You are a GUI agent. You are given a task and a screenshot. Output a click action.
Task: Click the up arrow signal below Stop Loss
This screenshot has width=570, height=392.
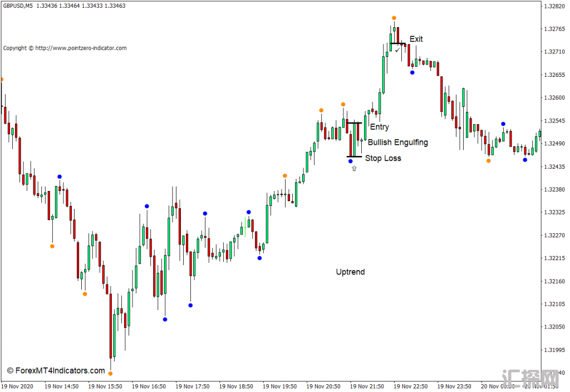(354, 168)
